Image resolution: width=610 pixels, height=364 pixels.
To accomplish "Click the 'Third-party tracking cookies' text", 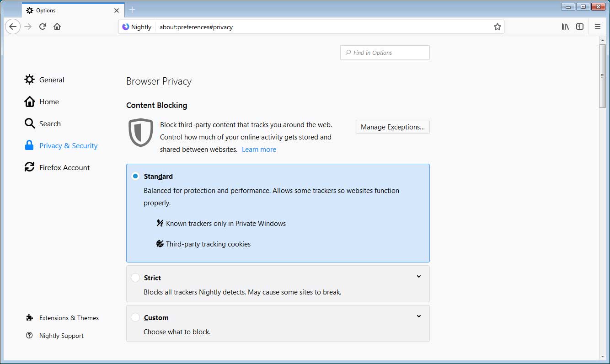I will 209,244.
